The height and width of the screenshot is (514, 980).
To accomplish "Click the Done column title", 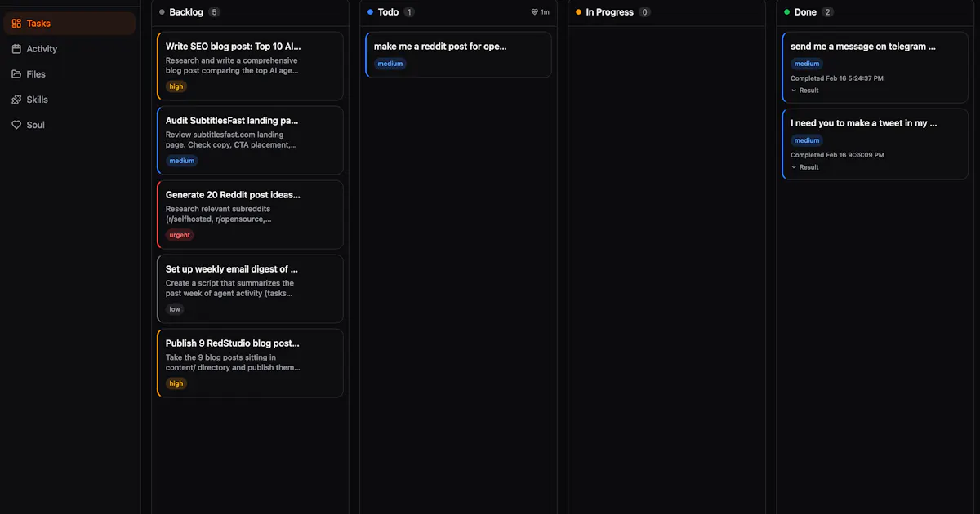I will point(805,12).
